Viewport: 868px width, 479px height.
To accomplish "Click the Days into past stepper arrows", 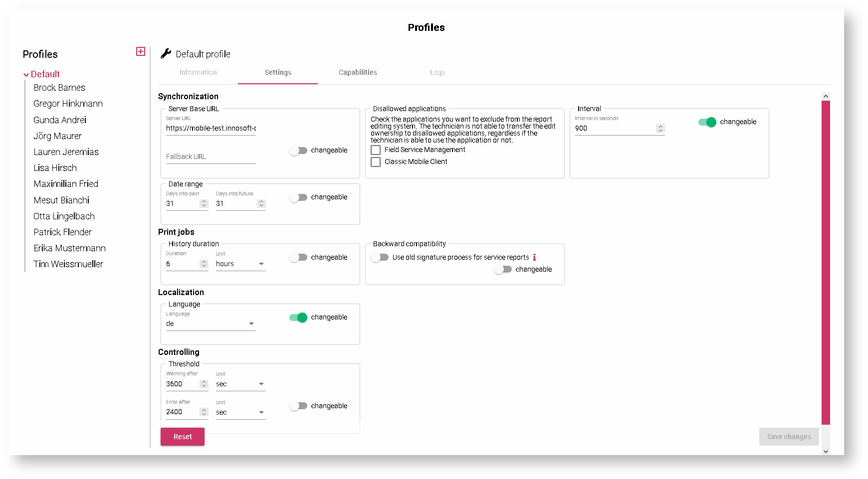I will click(204, 203).
